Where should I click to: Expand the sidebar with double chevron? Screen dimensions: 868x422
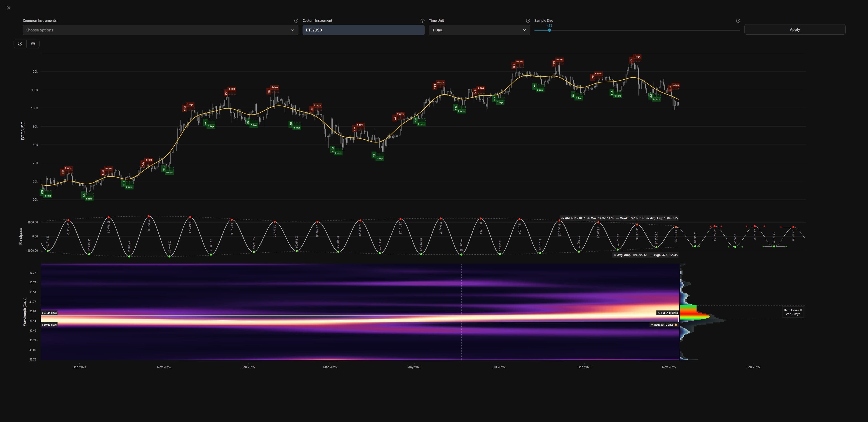9,8
